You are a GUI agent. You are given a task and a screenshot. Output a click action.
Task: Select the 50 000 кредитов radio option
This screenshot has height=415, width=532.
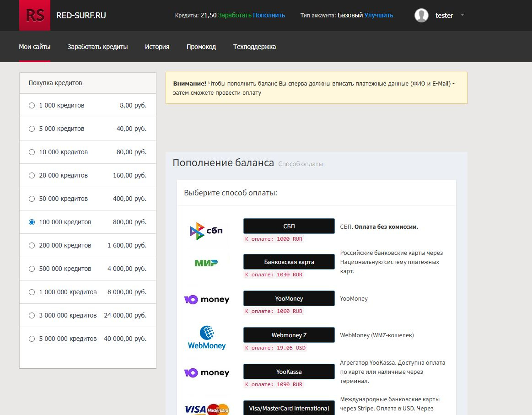[32, 199]
